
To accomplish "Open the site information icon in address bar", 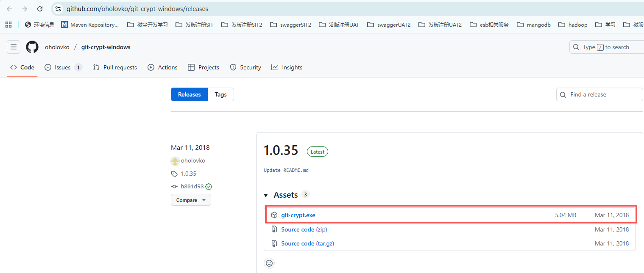I will click(59, 9).
